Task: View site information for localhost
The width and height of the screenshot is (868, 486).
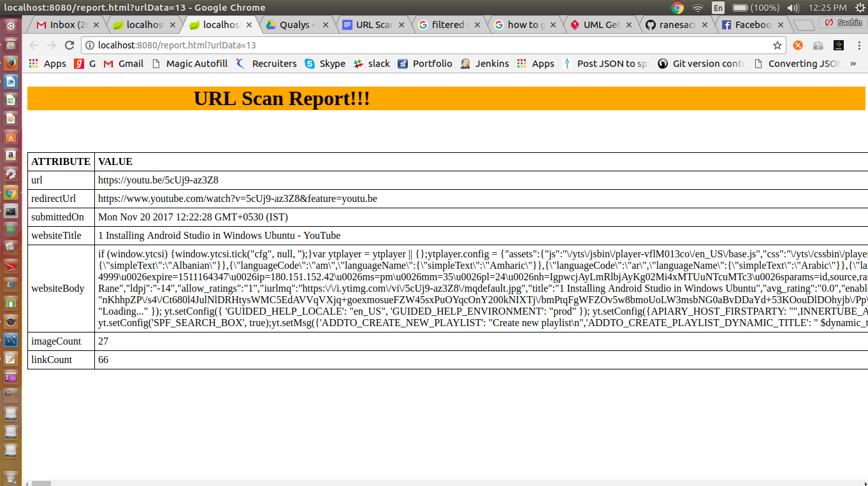Action: tap(90, 45)
